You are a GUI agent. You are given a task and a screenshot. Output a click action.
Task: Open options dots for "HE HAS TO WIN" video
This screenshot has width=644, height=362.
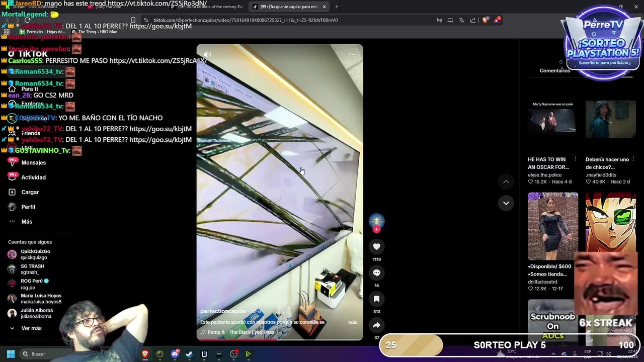click(x=575, y=159)
